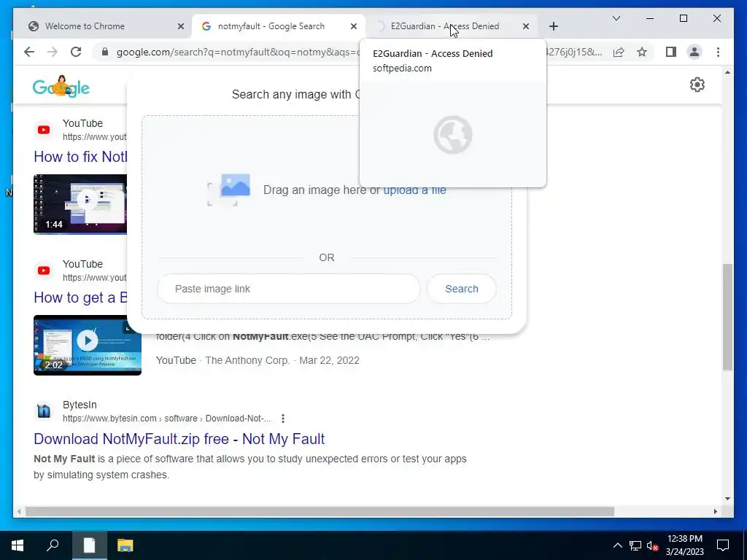View site information lock icon
Image resolution: width=747 pixels, height=560 pixels.
pyautogui.click(x=105, y=52)
